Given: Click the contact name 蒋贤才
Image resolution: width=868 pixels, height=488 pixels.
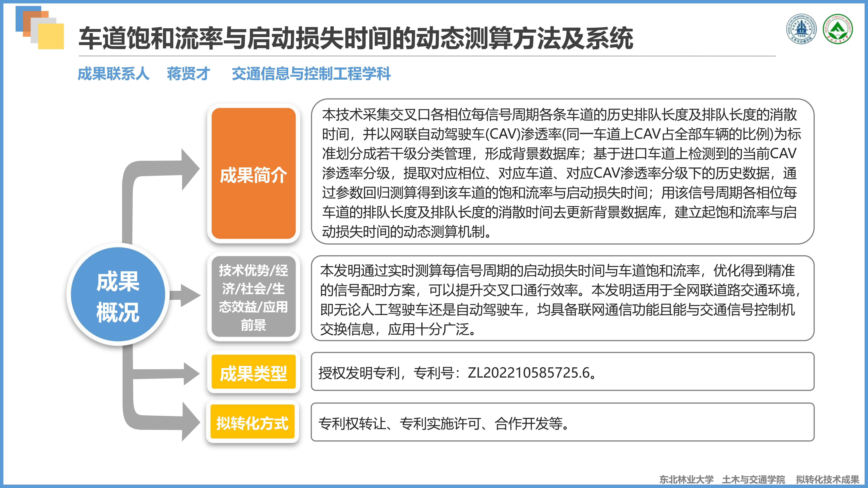Looking at the screenshot, I should click(x=188, y=73).
